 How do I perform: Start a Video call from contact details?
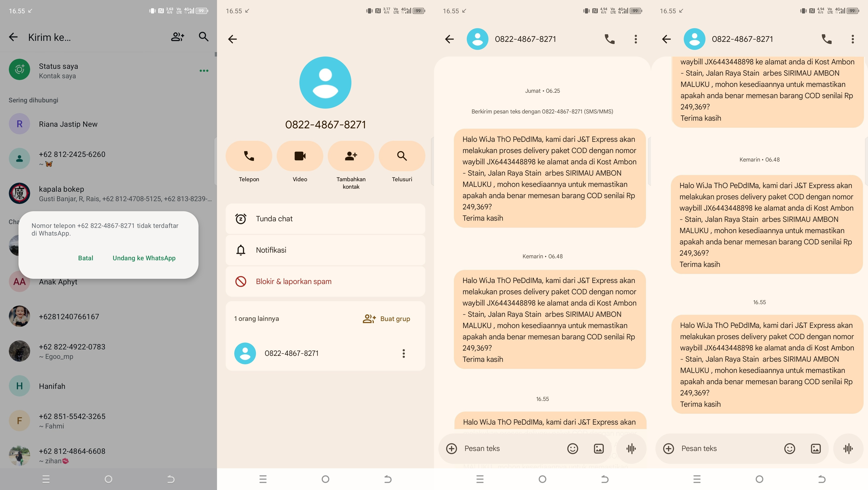300,156
